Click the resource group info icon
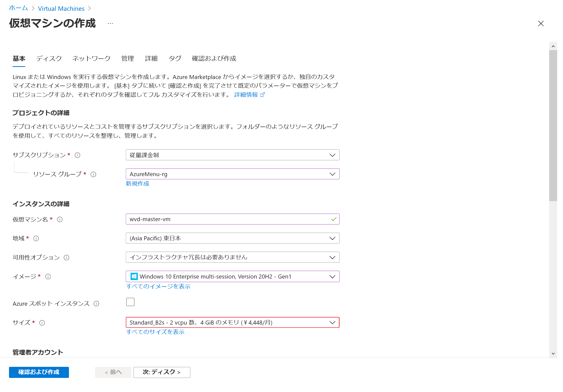 (93, 174)
